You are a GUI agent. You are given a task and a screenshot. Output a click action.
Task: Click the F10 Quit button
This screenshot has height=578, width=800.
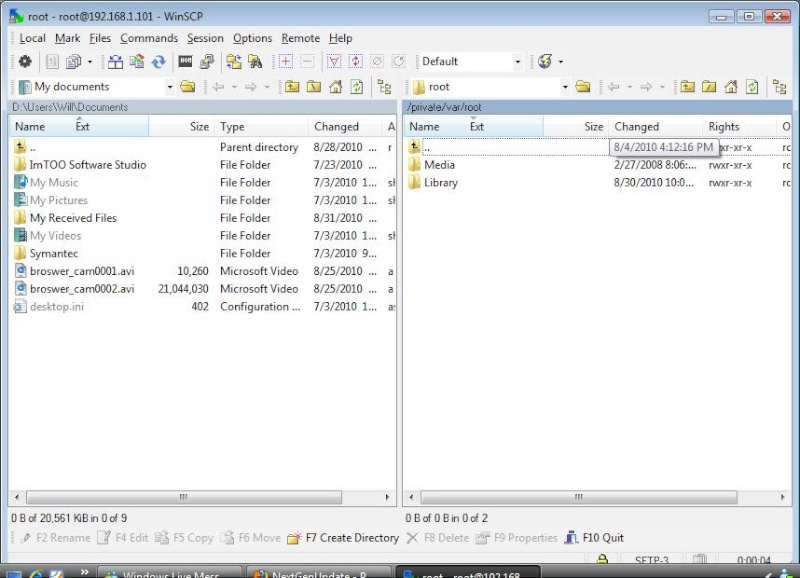[594, 538]
